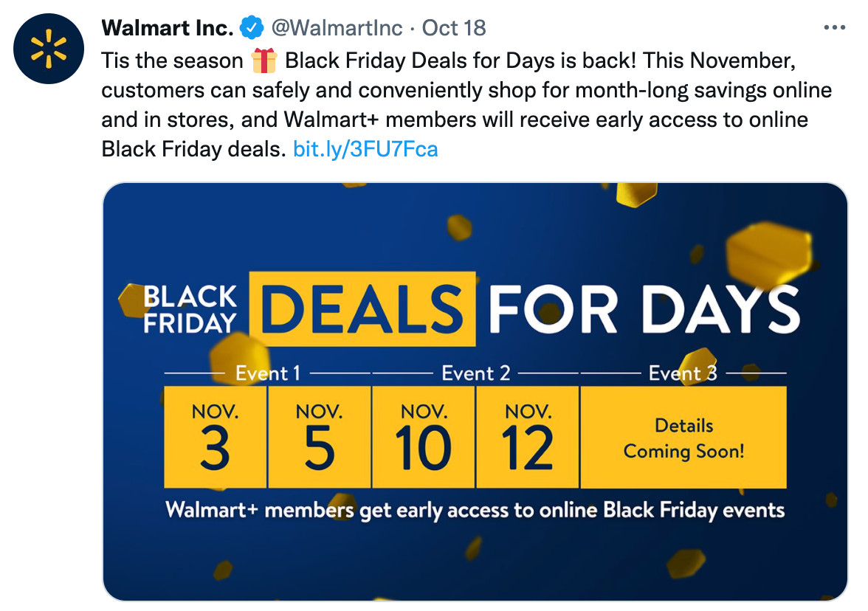Viewport: 868px width, 611px height.
Task: Open the Oct 18 tweet timestamp
Action: (454, 28)
